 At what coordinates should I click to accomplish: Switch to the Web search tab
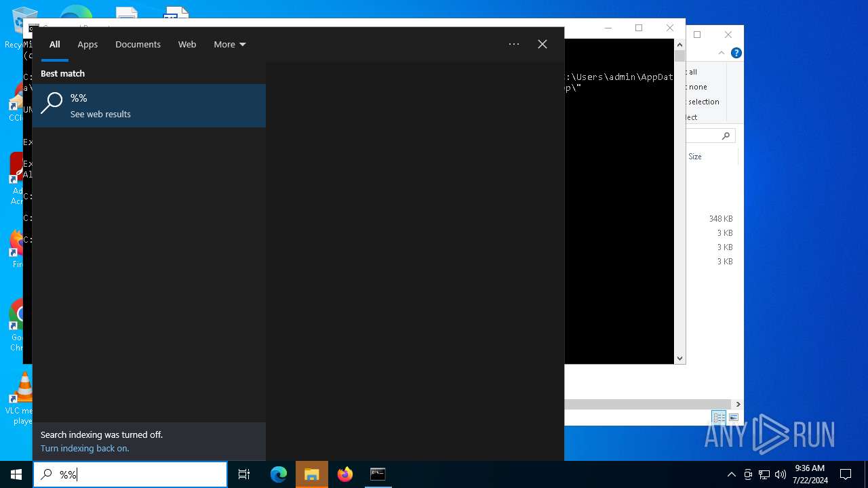[187, 44]
